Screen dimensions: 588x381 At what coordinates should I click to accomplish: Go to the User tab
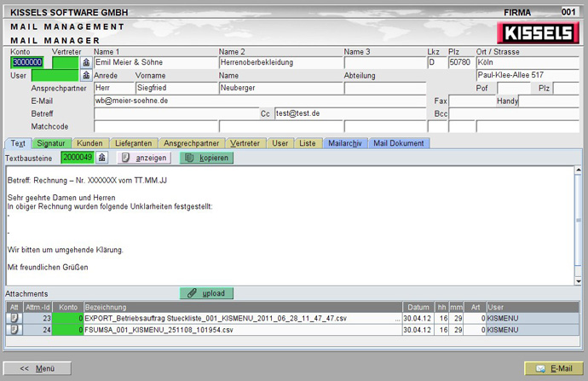click(x=280, y=143)
